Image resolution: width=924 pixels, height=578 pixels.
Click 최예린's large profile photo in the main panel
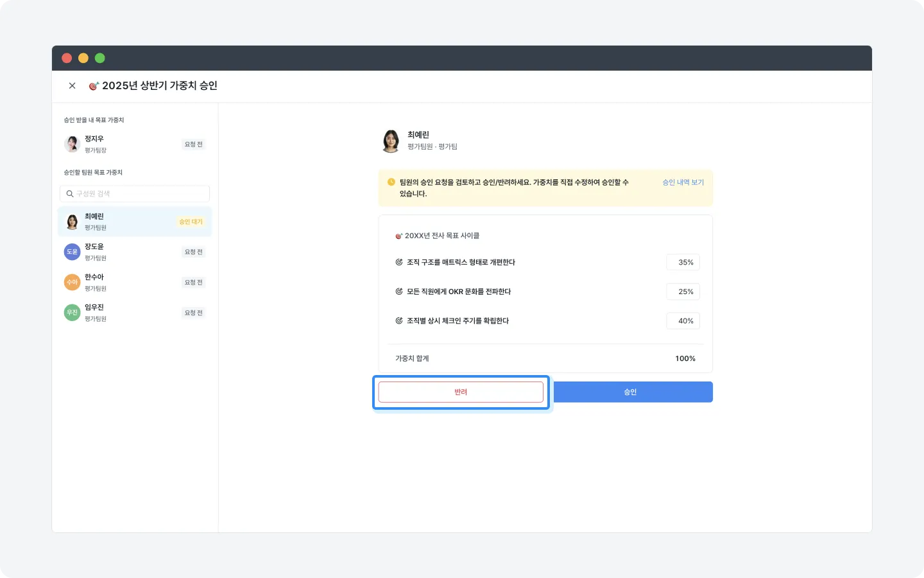click(391, 141)
